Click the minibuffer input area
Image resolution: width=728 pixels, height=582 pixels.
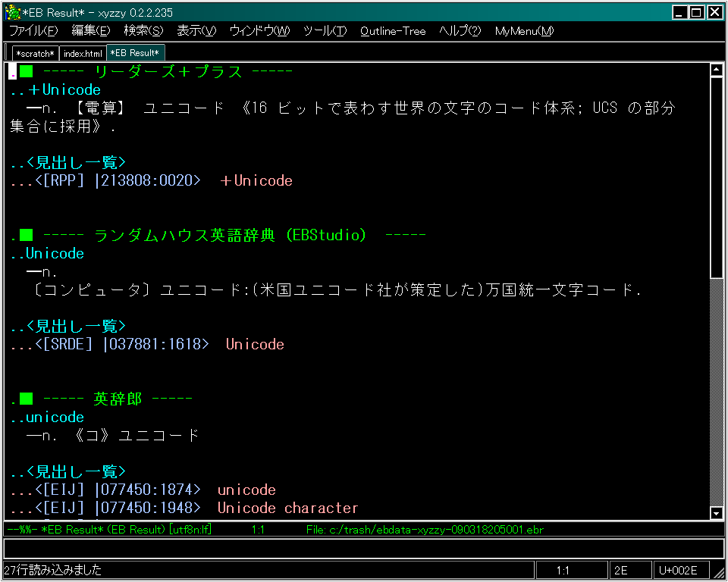tap(364, 548)
